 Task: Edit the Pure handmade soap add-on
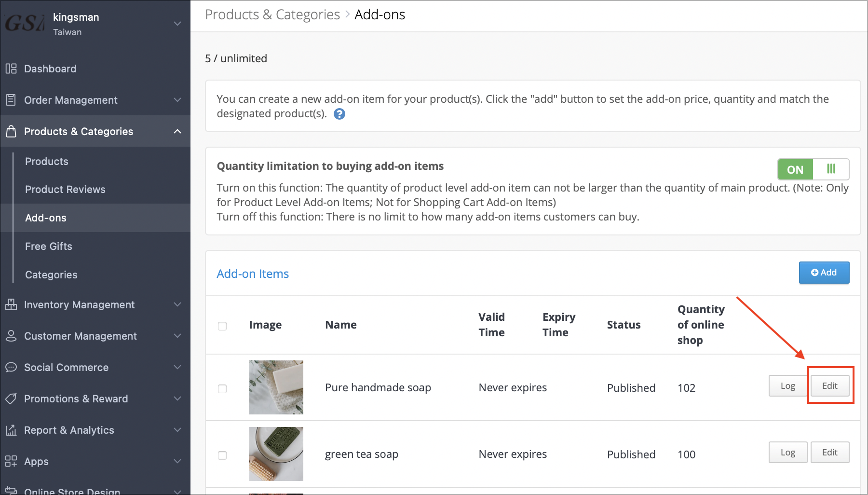[829, 385]
